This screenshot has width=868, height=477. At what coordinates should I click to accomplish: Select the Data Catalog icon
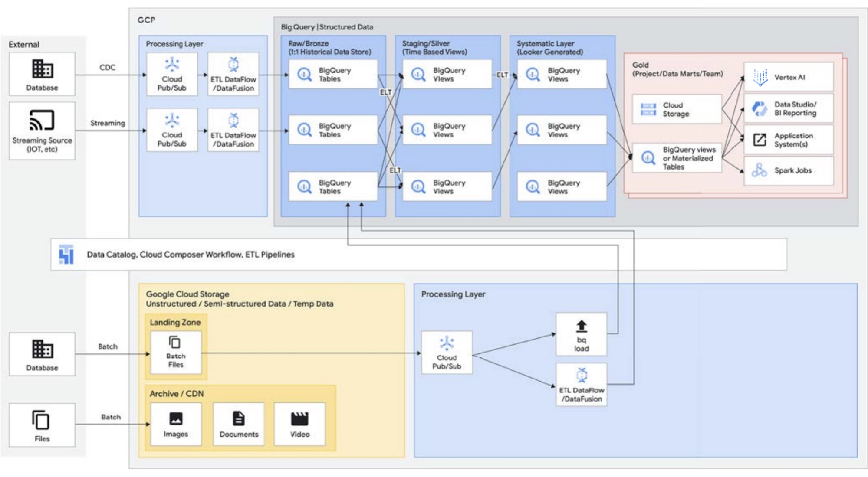(66, 255)
